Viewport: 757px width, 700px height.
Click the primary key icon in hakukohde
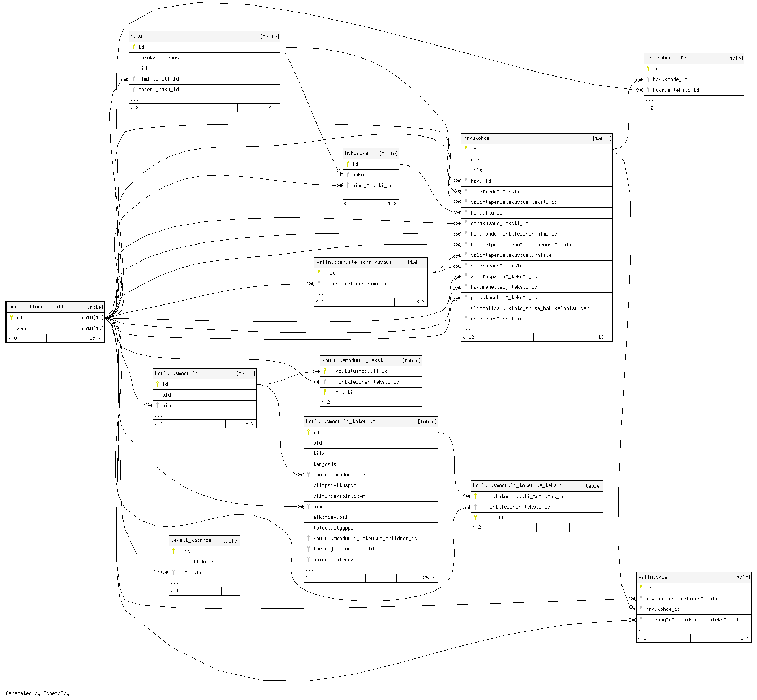point(466,149)
